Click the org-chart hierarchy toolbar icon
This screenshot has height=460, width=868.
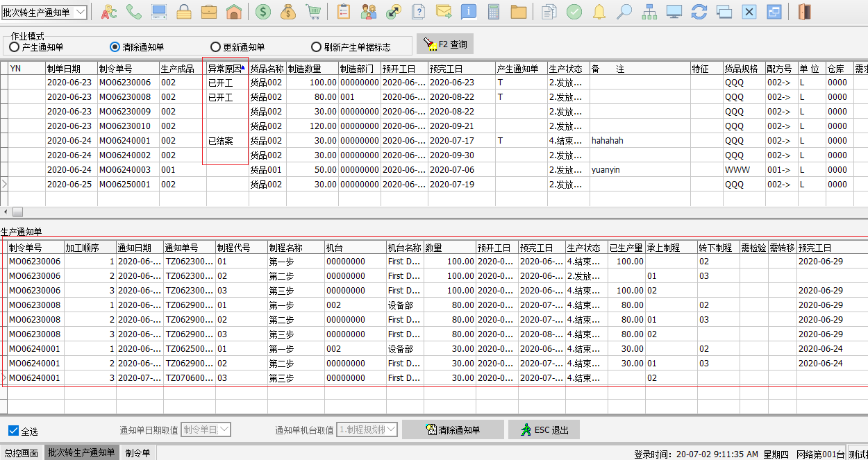tap(649, 12)
